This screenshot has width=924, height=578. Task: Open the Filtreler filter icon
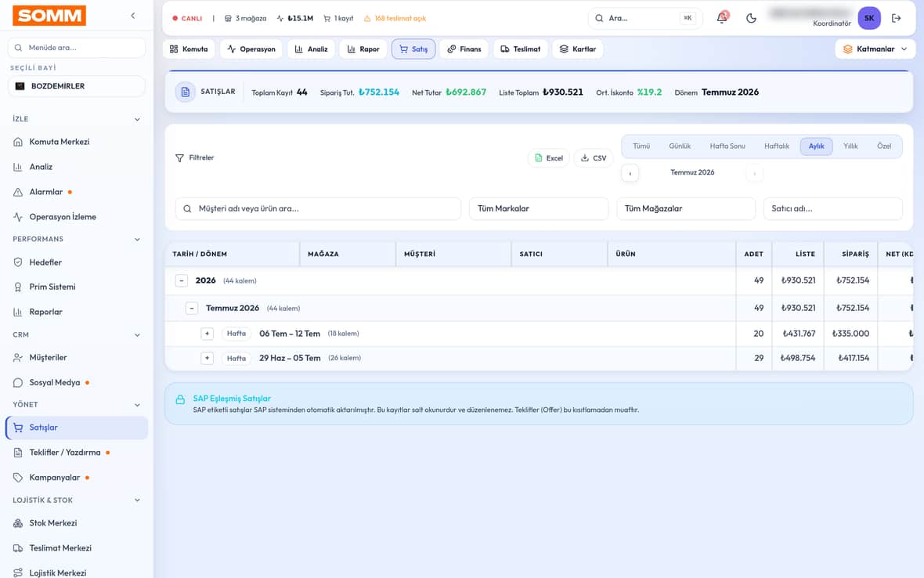(x=180, y=158)
